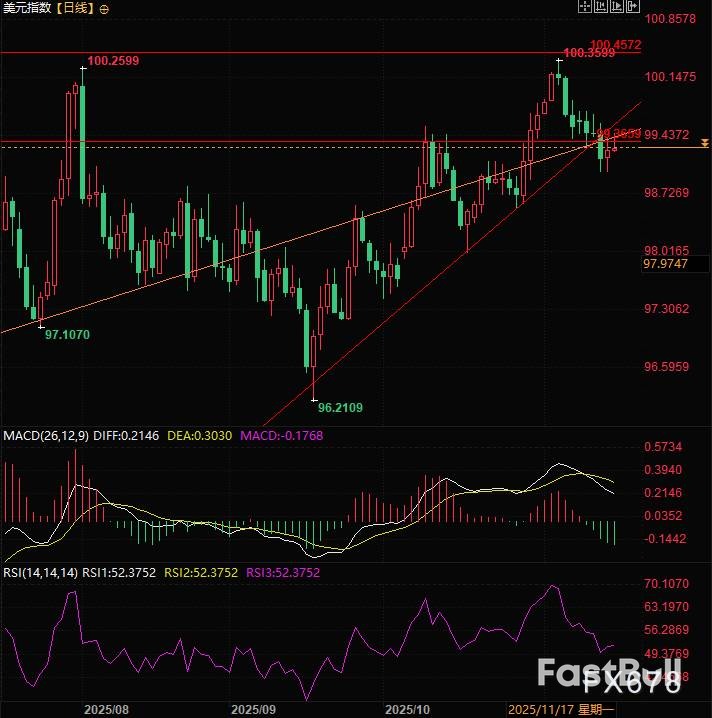Viewport: 712px width, 718px height.
Task: Click the crosshair cursor icon in top toolbar
Action: (x=585, y=6)
